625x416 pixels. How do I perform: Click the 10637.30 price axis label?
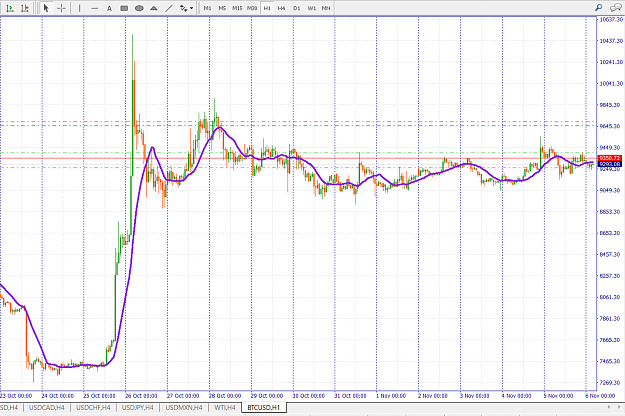point(611,19)
